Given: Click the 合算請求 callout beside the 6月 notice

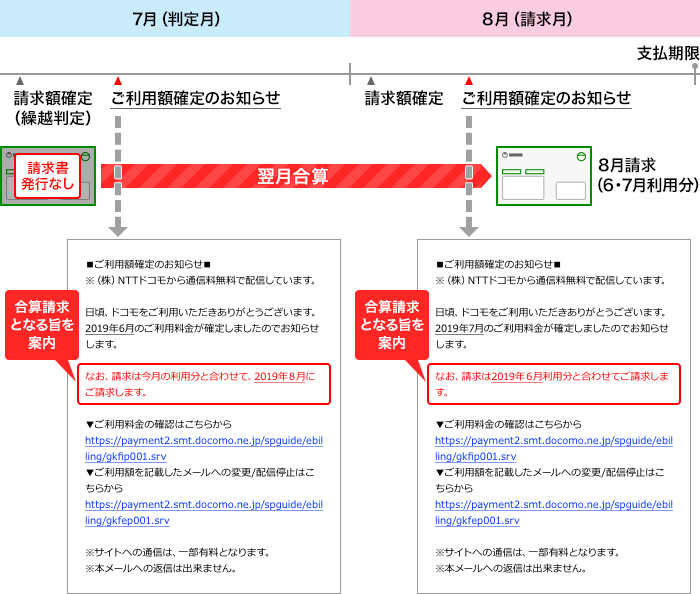Looking at the screenshot, I should [40, 325].
